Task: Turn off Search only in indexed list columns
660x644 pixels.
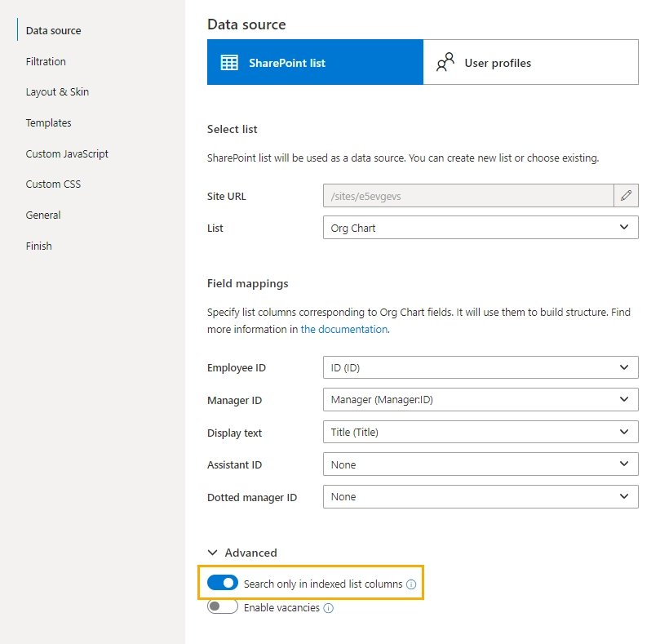Action: click(223, 583)
